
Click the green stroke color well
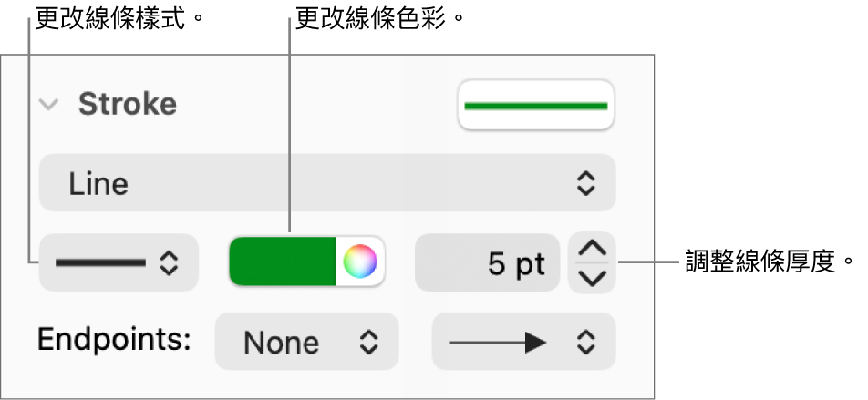[x=283, y=263]
